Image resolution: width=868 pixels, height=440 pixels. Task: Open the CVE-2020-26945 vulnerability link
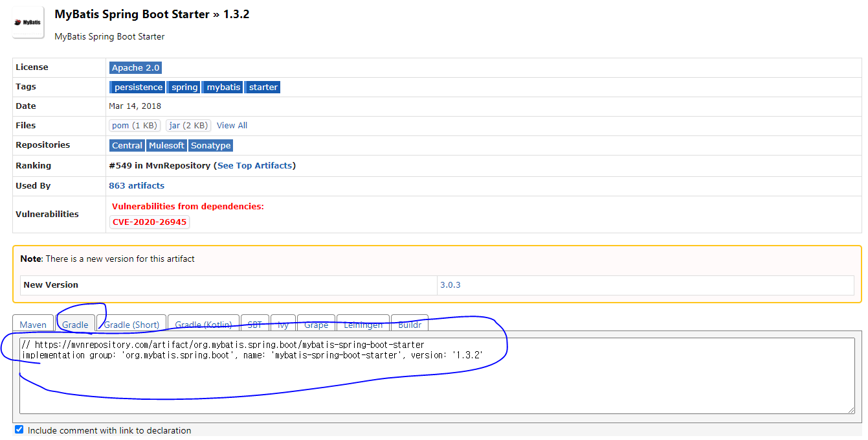150,222
